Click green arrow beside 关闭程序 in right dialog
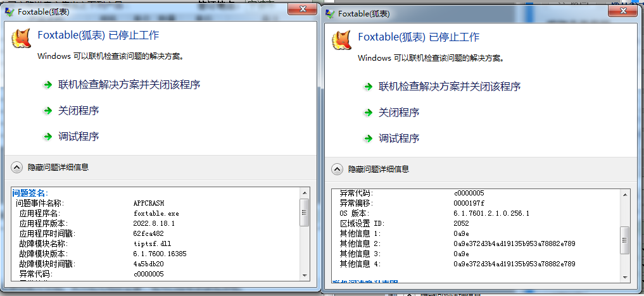This screenshot has width=644, height=296. pyautogui.click(x=369, y=113)
